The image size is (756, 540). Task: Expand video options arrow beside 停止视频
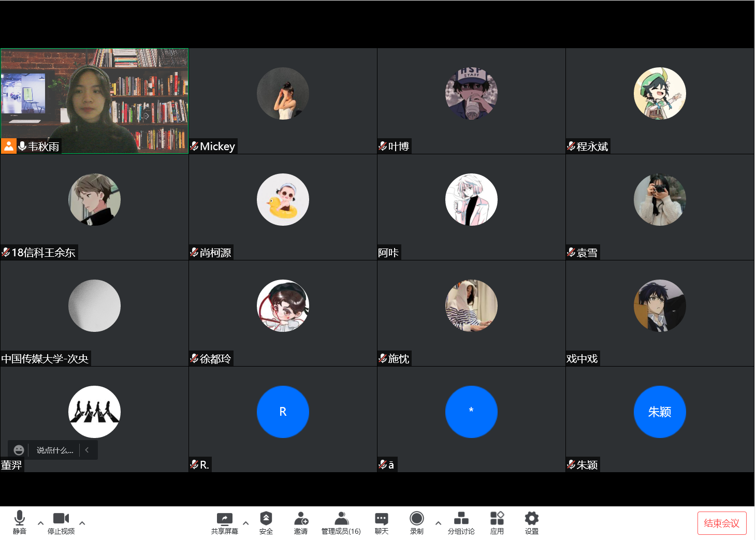pyautogui.click(x=82, y=523)
